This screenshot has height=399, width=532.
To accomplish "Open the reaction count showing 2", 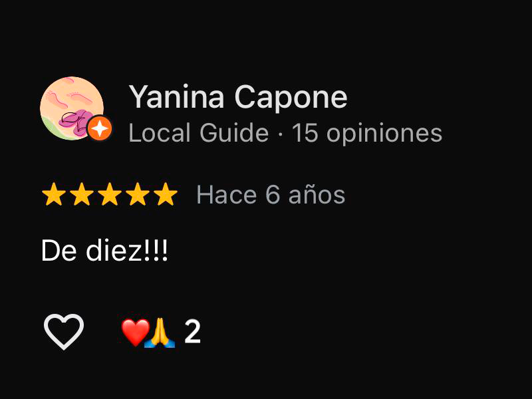I will click(192, 332).
